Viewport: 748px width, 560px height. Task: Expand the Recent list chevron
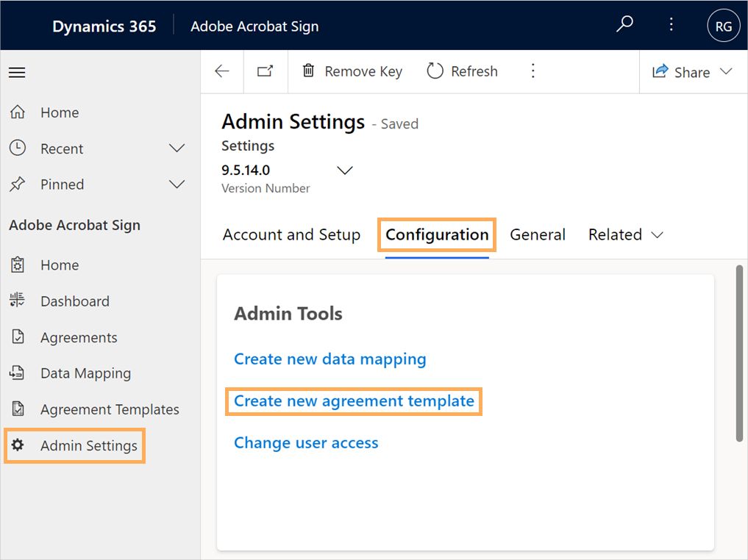pyautogui.click(x=177, y=148)
